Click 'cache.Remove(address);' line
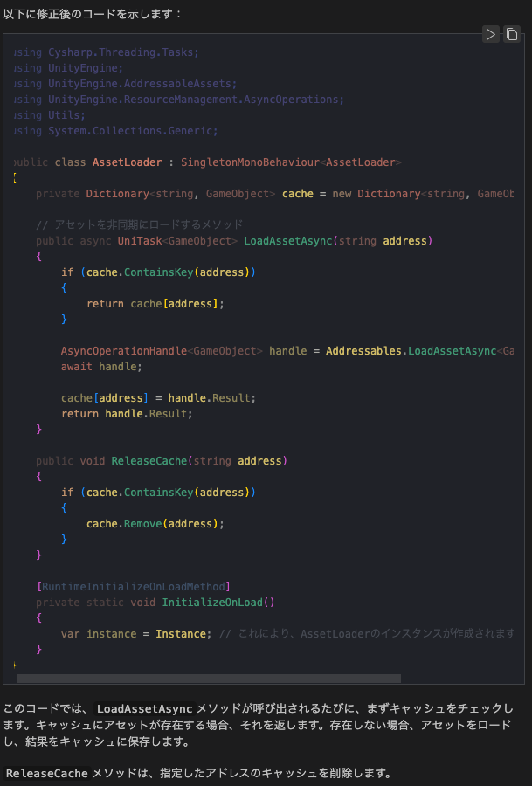The width and height of the screenshot is (532, 786). tap(155, 524)
